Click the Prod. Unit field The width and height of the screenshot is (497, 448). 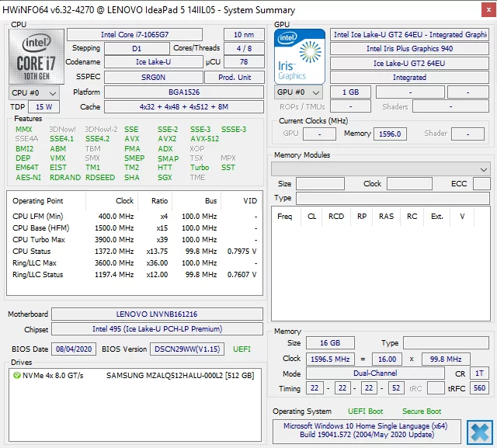(x=235, y=77)
